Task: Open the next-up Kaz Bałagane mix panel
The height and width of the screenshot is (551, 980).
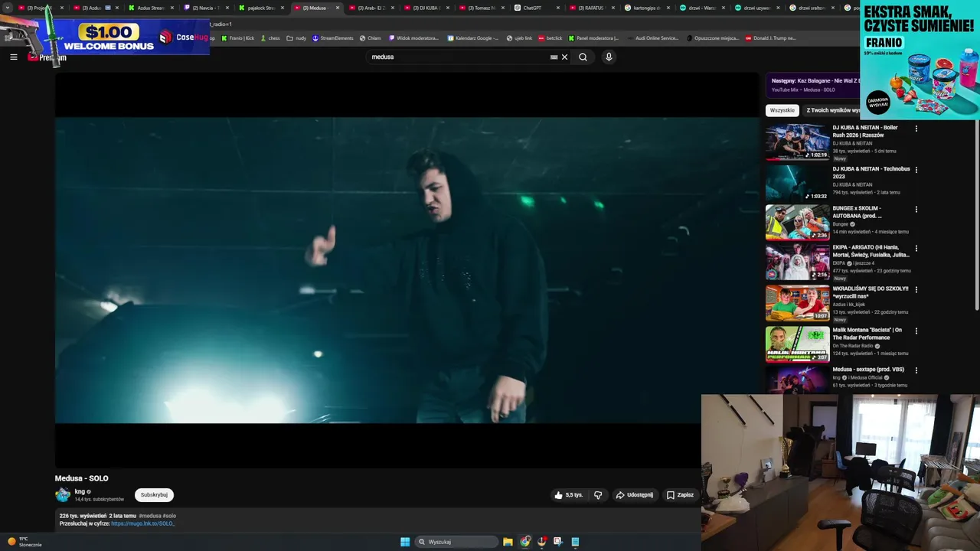Action: point(812,85)
